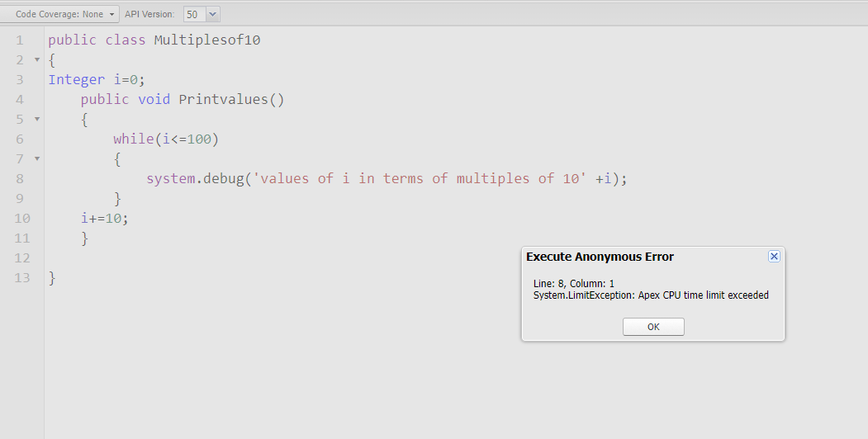868x439 pixels.
Task: Collapse the class body at line 2
Action: point(36,59)
